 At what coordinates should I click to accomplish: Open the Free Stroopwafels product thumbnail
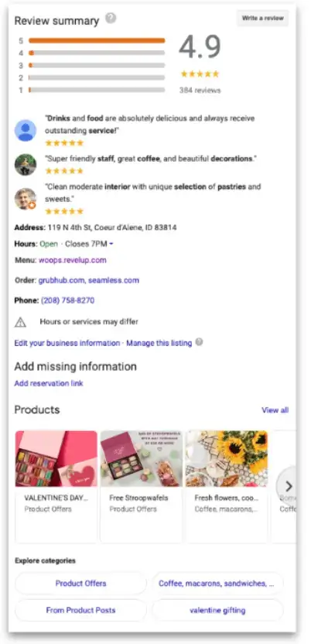point(141,458)
